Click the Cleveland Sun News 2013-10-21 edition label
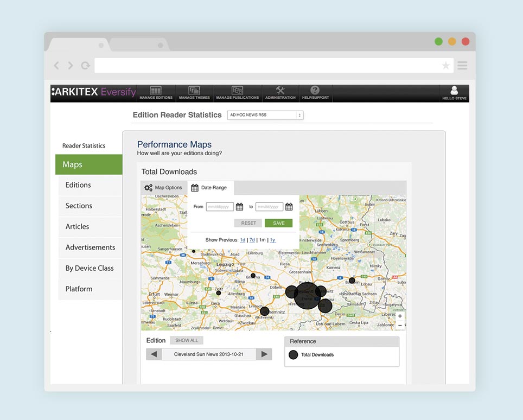 (209, 354)
